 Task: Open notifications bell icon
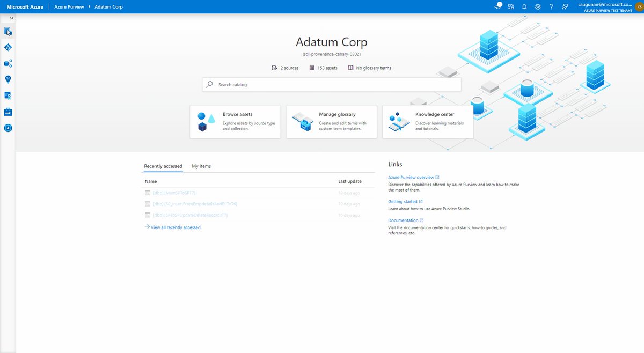(x=524, y=7)
